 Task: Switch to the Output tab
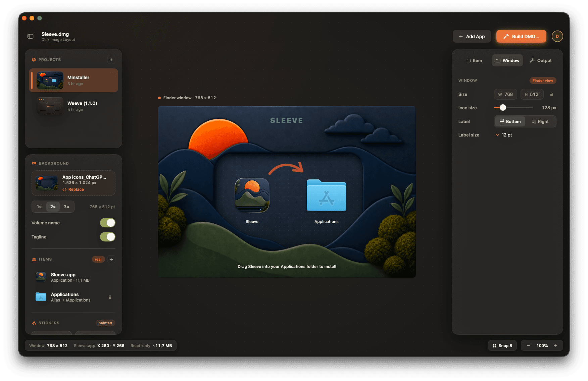point(541,60)
